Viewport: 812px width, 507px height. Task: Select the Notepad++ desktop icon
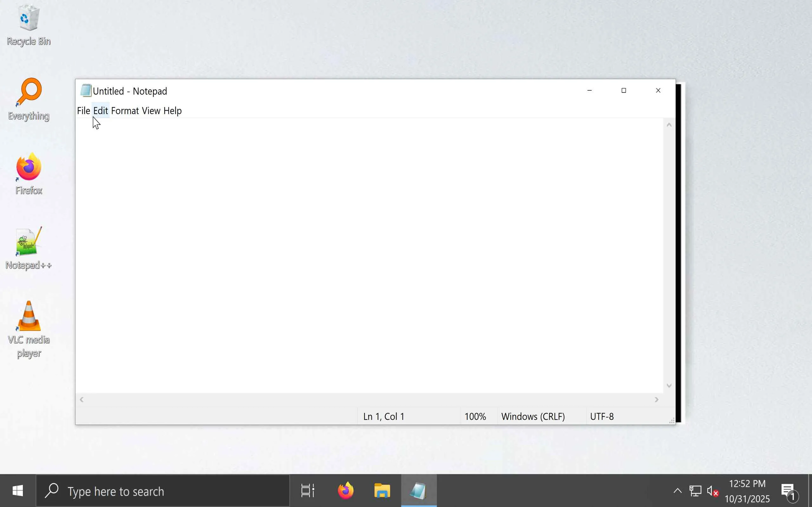coord(29,248)
